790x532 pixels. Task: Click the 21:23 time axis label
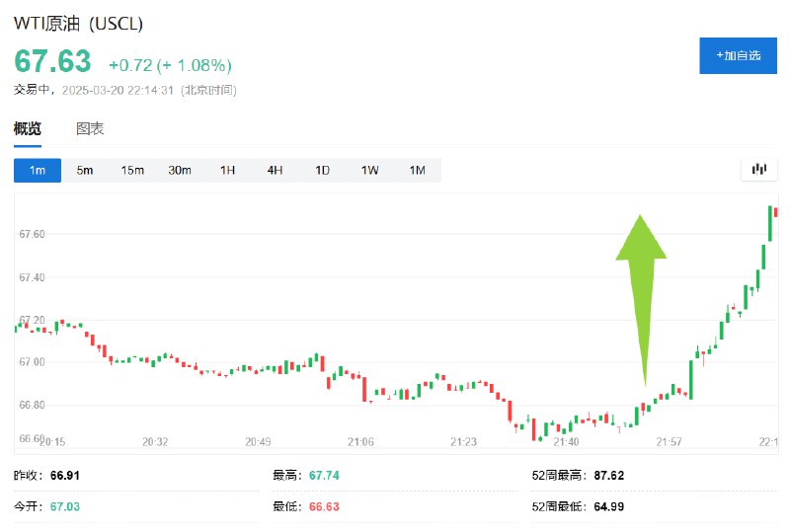463,442
